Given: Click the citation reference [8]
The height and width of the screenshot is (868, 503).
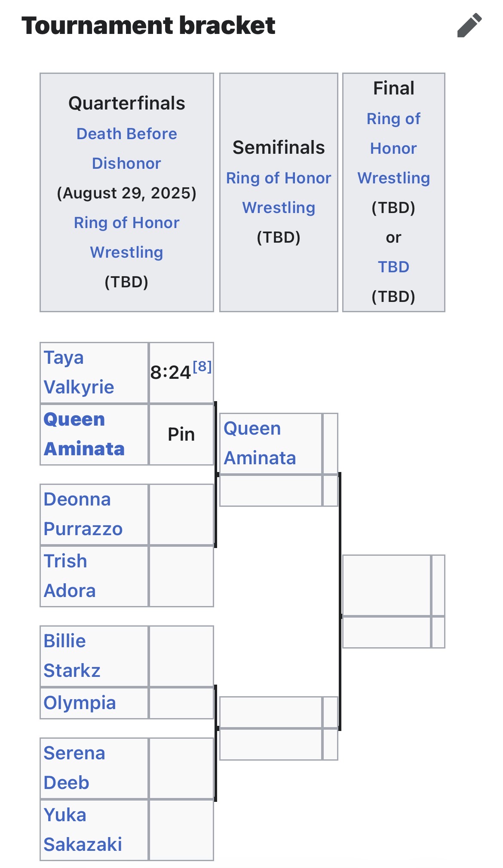Looking at the screenshot, I should [x=202, y=366].
